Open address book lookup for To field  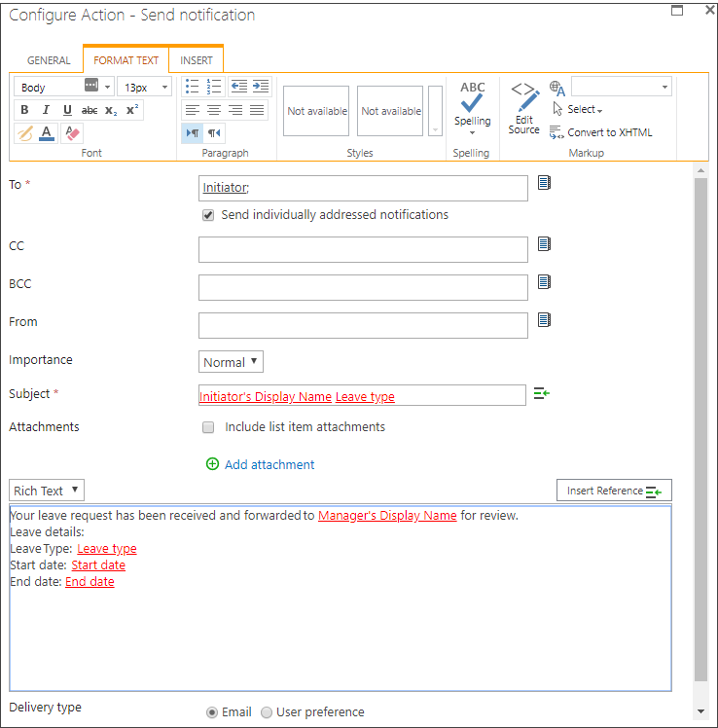[x=544, y=183]
